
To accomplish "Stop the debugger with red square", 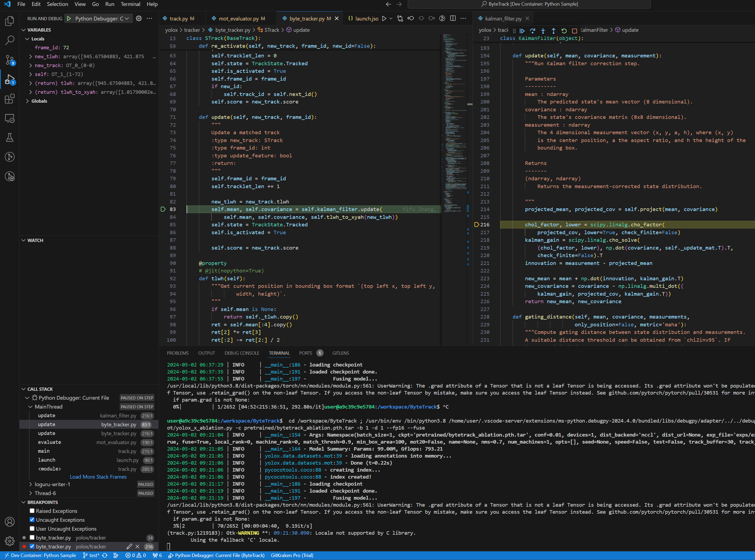I will [574, 30].
